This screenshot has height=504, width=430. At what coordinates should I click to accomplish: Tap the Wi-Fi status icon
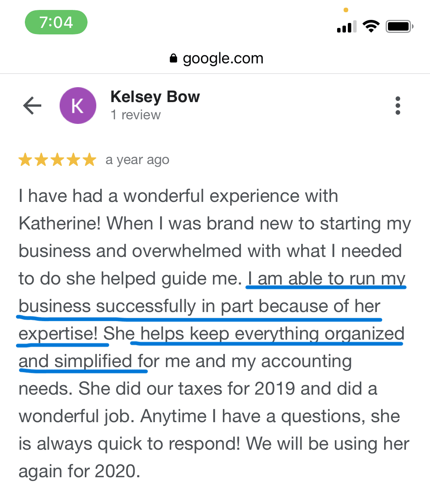pyautogui.click(x=371, y=26)
